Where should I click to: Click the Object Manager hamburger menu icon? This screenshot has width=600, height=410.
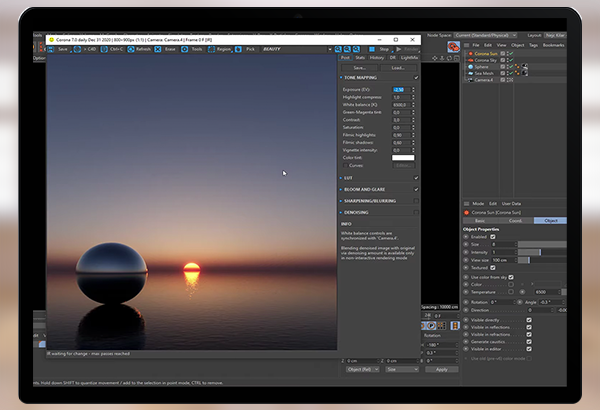(466, 45)
